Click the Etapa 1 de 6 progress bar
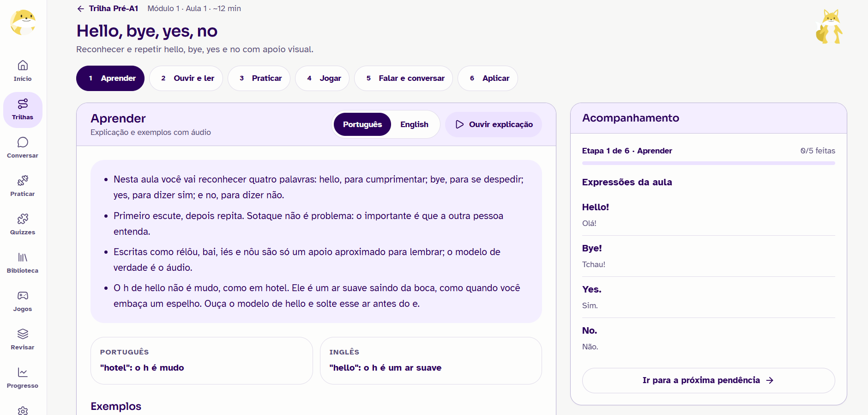Screen dimensions: 868x415 click(x=708, y=163)
